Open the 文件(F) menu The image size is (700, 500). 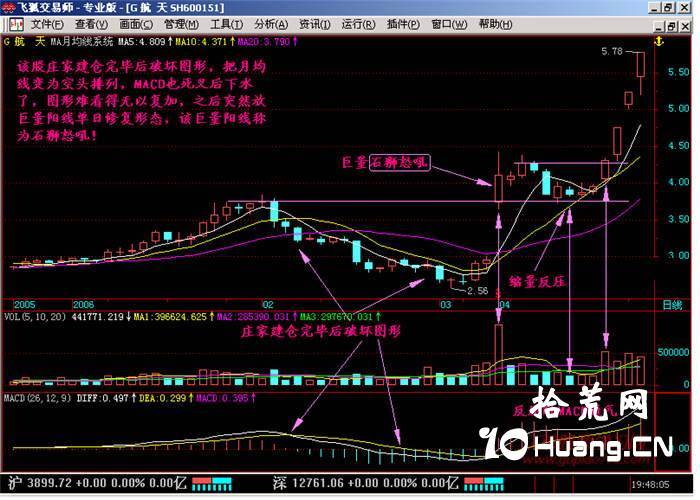(47, 24)
